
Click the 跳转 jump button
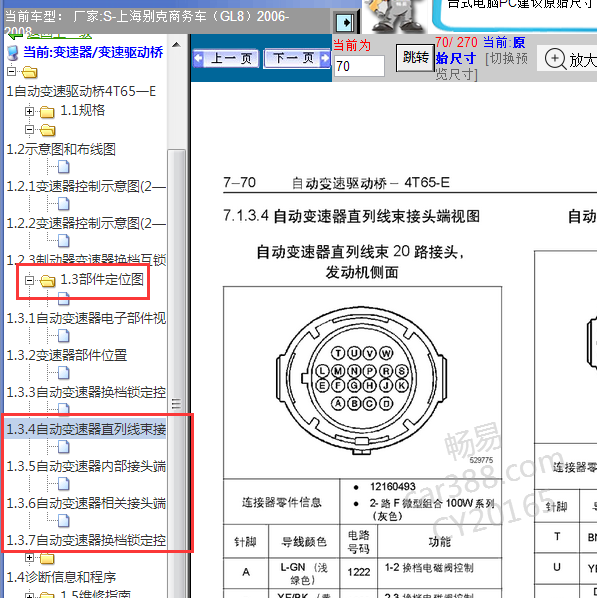click(415, 58)
